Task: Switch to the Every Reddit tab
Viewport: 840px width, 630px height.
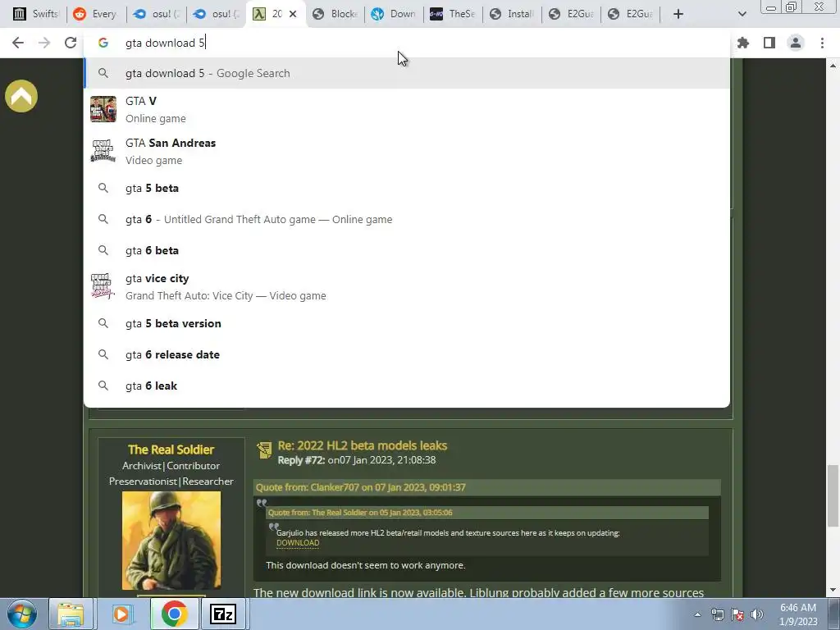Action: (95, 14)
